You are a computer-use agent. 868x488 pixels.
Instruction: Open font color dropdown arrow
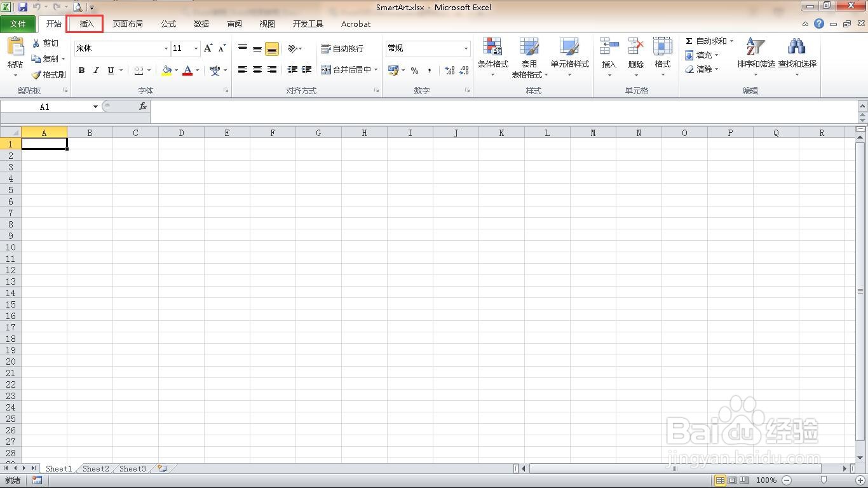pos(197,71)
